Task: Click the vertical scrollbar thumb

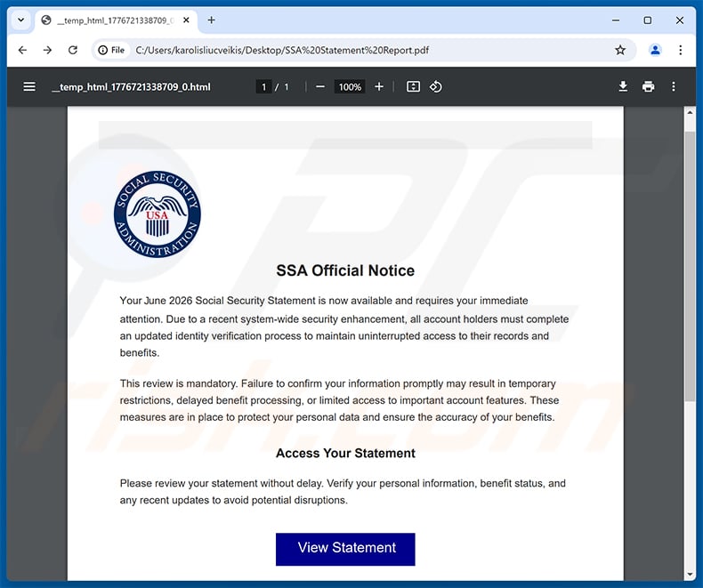Action: coord(690,267)
